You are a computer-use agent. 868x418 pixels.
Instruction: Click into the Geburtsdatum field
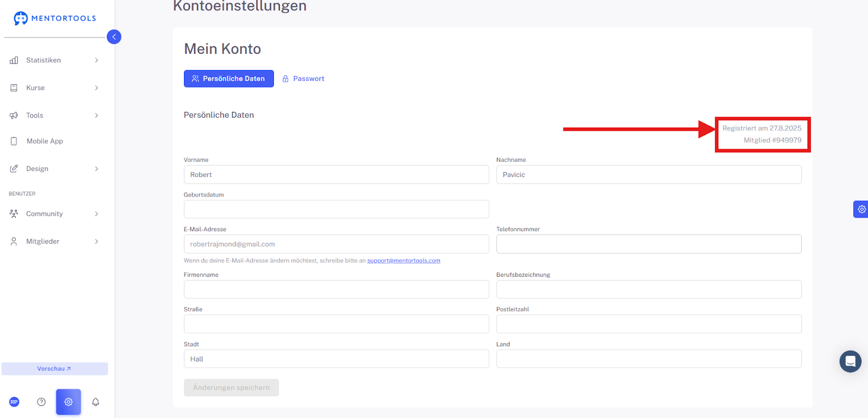336,210
